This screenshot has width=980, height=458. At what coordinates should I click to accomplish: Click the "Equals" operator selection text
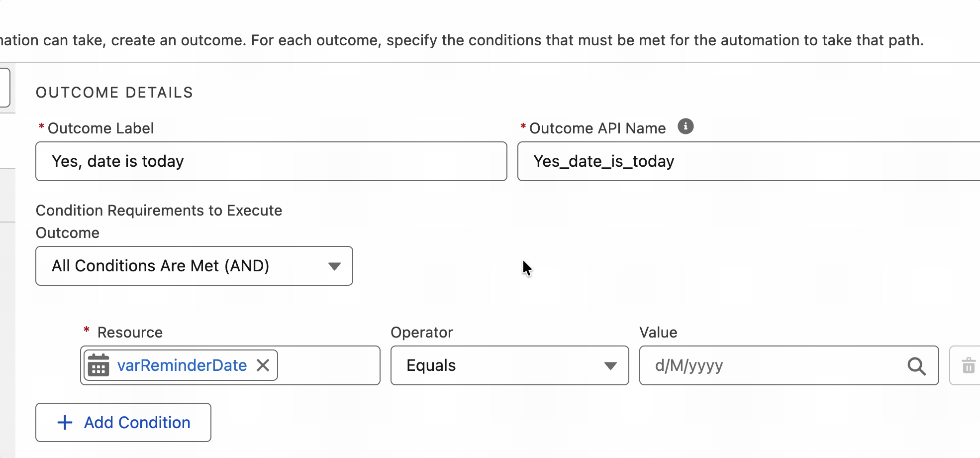pyautogui.click(x=431, y=365)
